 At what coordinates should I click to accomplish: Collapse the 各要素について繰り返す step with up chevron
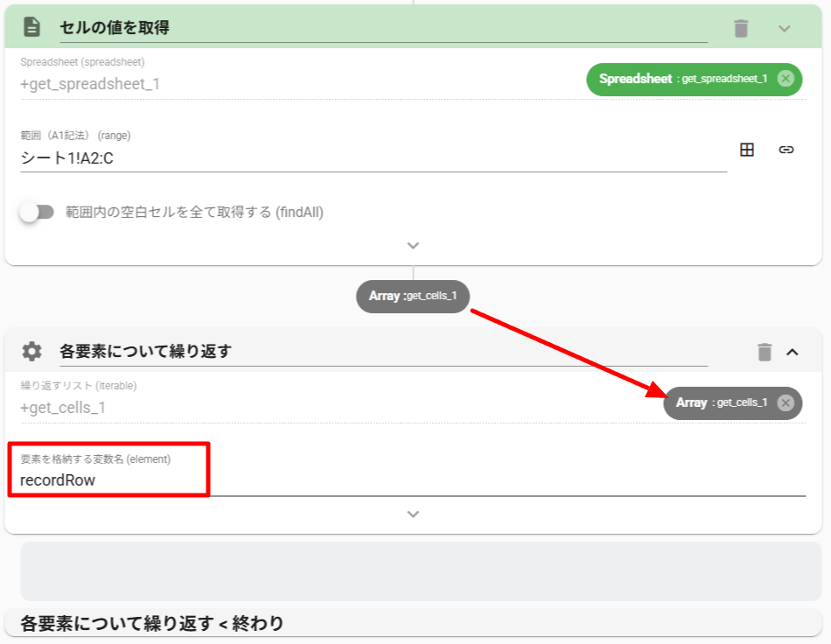(x=793, y=352)
